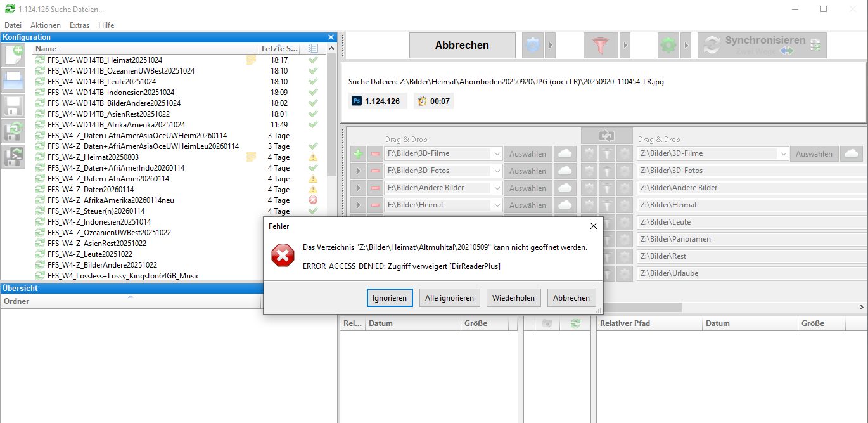
Task: Click the configuration list vertical scrollbar
Action: [x=331, y=161]
